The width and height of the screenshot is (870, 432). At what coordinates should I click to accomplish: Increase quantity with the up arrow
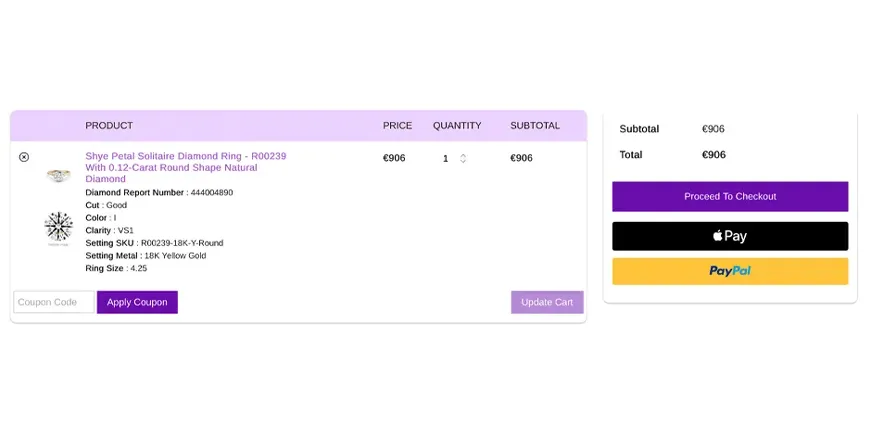click(463, 155)
